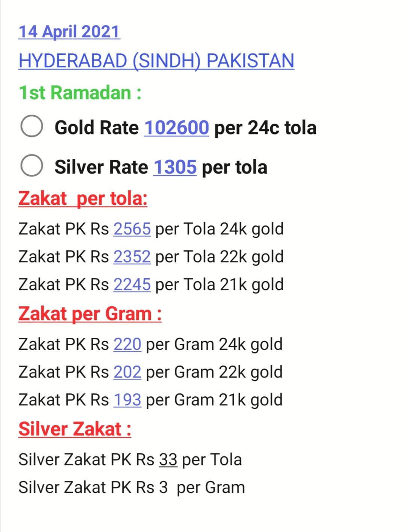This screenshot has height=532, width=406.
Task: Tap the 220 per Gram 24k amount
Action: click(x=127, y=344)
